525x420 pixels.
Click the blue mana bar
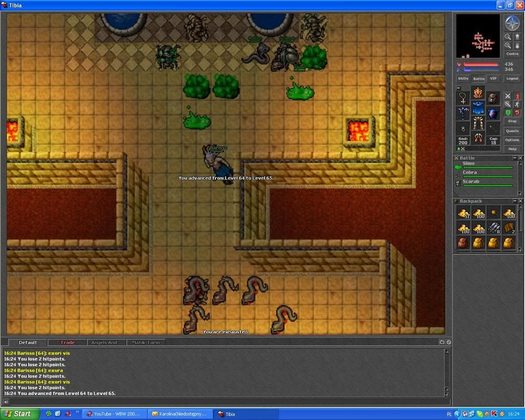pos(481,70)
